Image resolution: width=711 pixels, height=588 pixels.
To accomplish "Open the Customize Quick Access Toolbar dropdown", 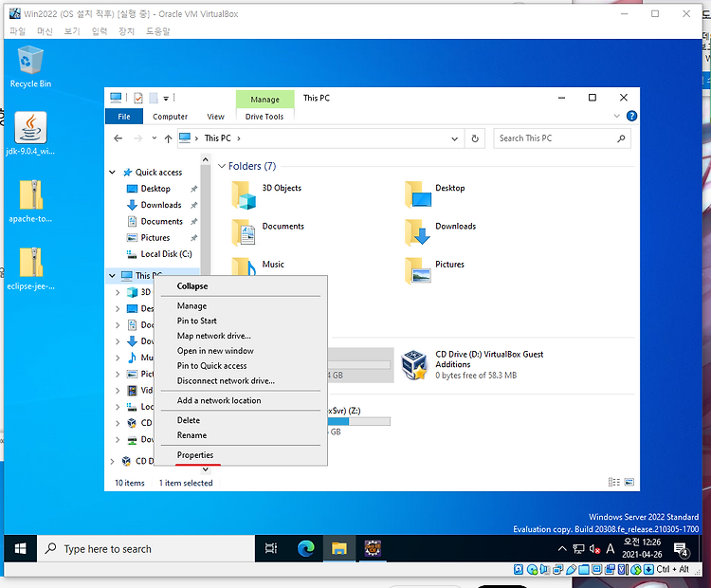I will [x=166, y=98].
